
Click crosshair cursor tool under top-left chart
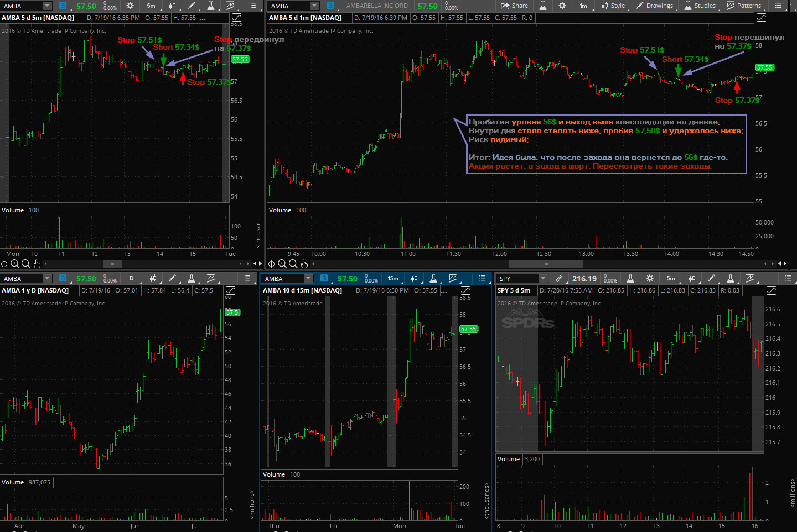click(x=4, y=264)
